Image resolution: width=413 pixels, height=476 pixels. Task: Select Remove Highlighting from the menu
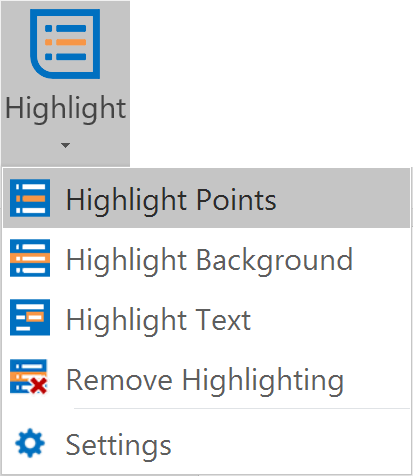coord(207,378)
